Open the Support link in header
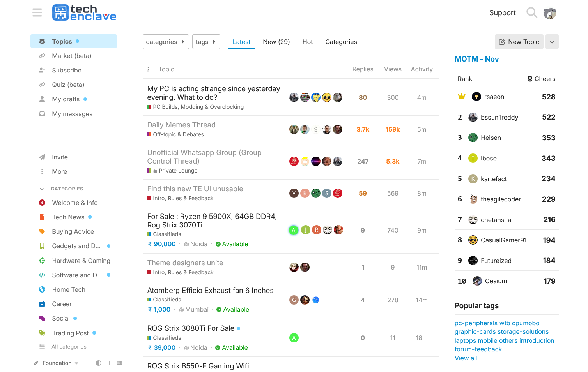 (x=502, y=12)
